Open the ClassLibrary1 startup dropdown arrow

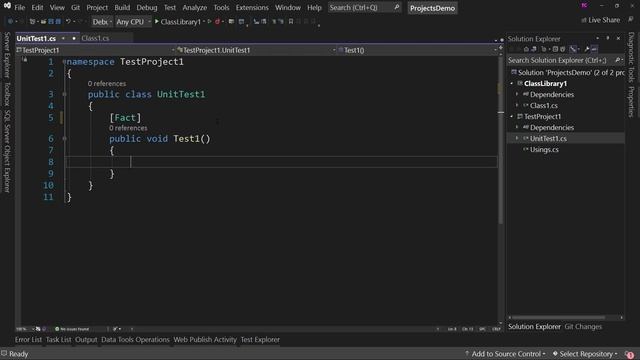(x=204, y=22)
